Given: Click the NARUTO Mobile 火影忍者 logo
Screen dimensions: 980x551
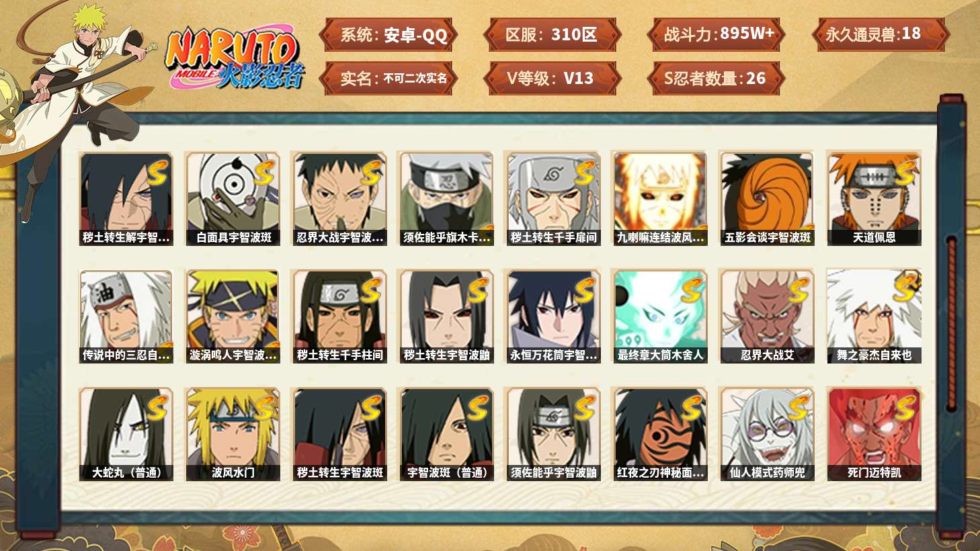Looking at the screenshot, I should pos(235,59).
